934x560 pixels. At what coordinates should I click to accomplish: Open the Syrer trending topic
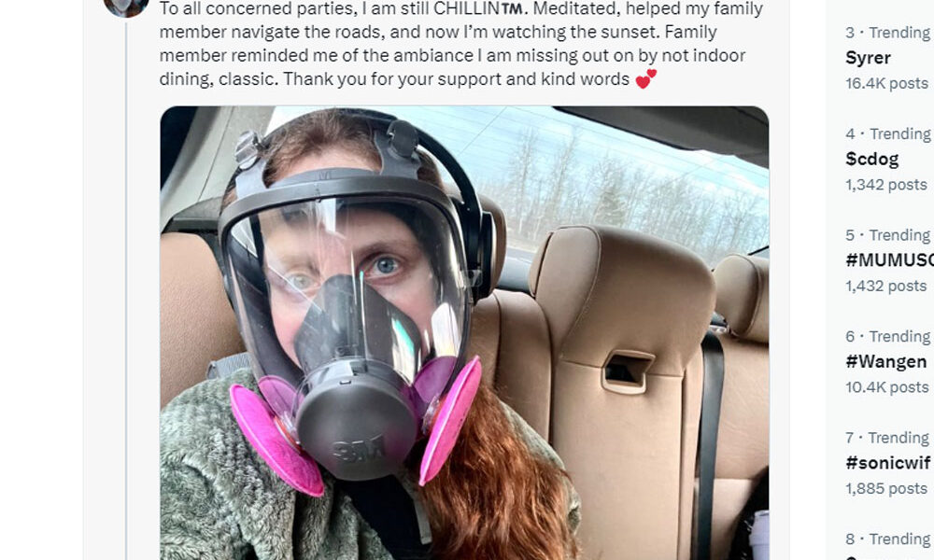(x=868, y=58)
